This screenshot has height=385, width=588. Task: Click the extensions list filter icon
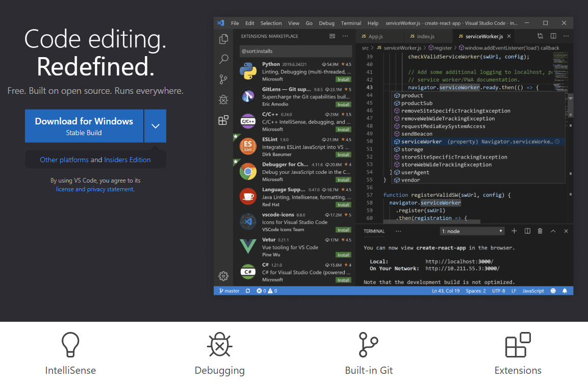pos(333,36)
